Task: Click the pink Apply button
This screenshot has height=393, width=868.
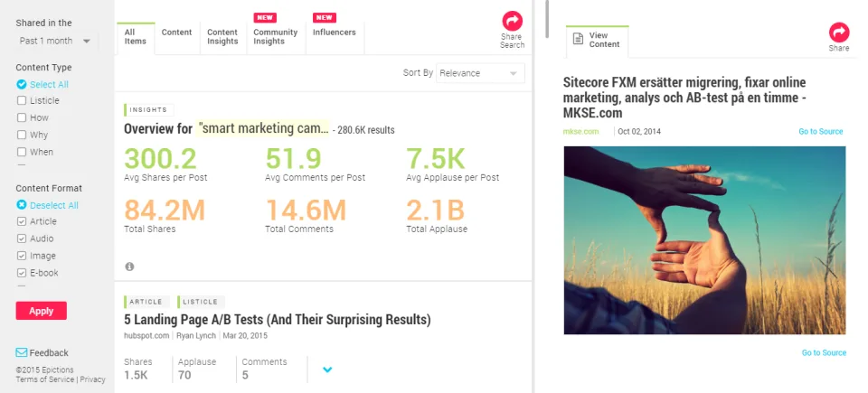Action: (41, 311)
